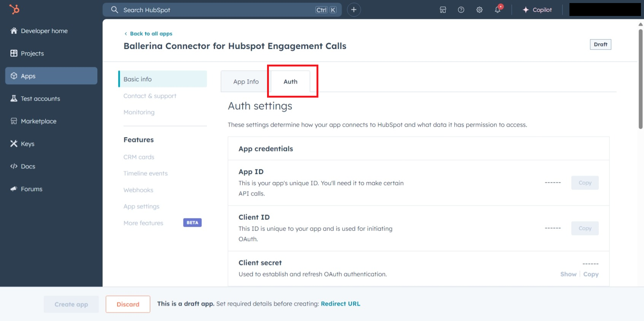This screenshot has height=321, width=644.
Task: Click scrollbar up arrow
Action: coord(641,24)
